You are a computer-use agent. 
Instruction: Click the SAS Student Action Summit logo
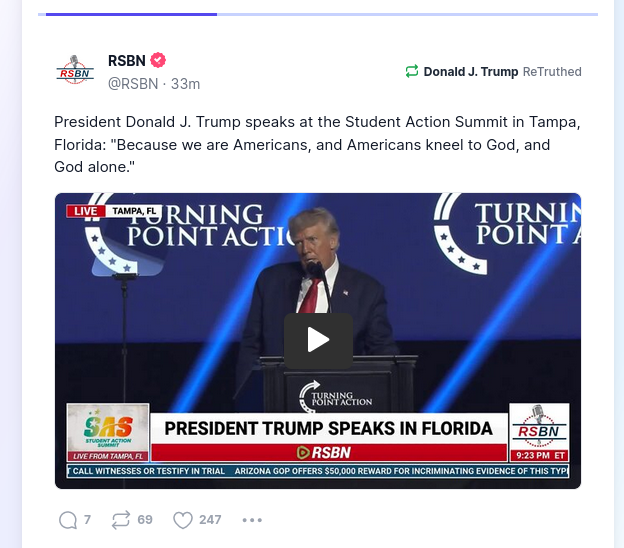(x=108, y=432)
